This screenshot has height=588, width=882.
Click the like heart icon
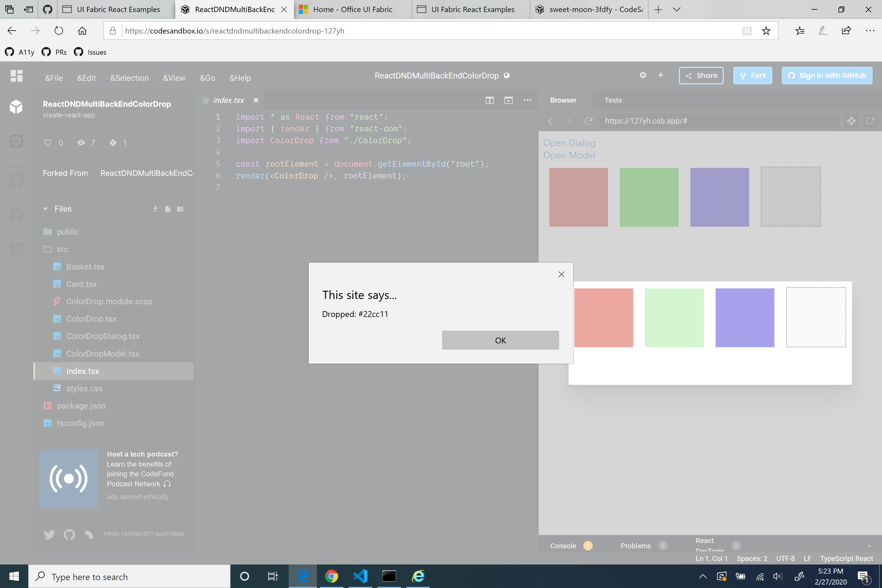[48, 143]
